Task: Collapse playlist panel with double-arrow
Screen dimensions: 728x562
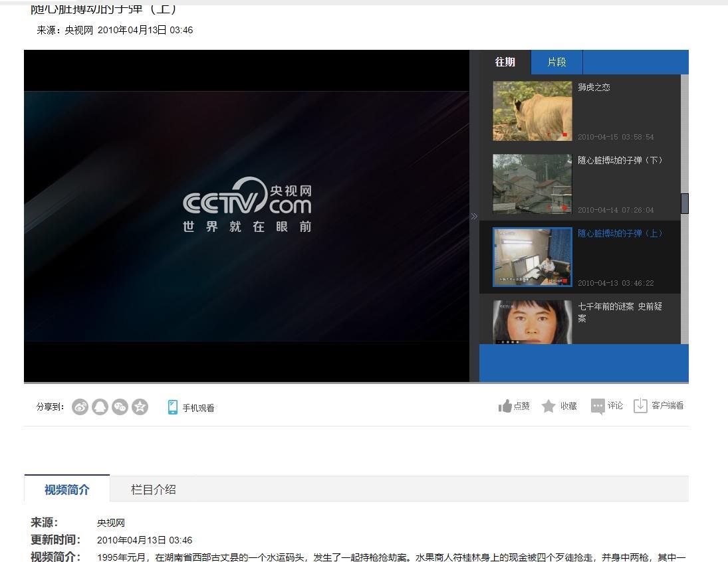Action: pos(474,217)
